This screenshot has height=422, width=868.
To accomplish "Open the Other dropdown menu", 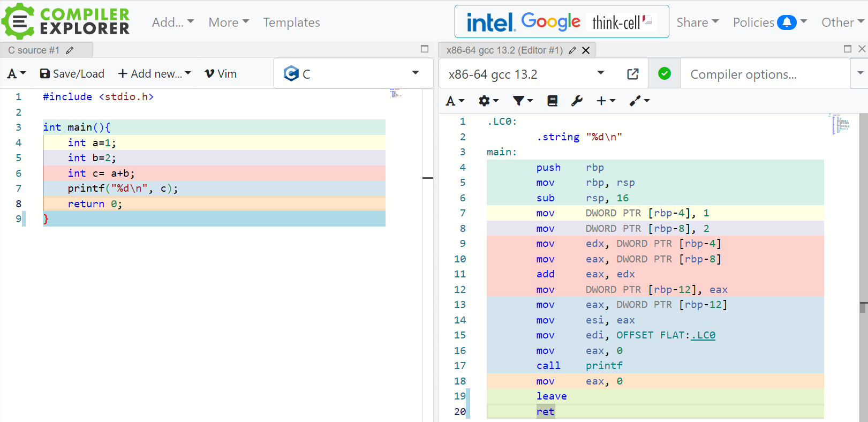I will 842,22.
